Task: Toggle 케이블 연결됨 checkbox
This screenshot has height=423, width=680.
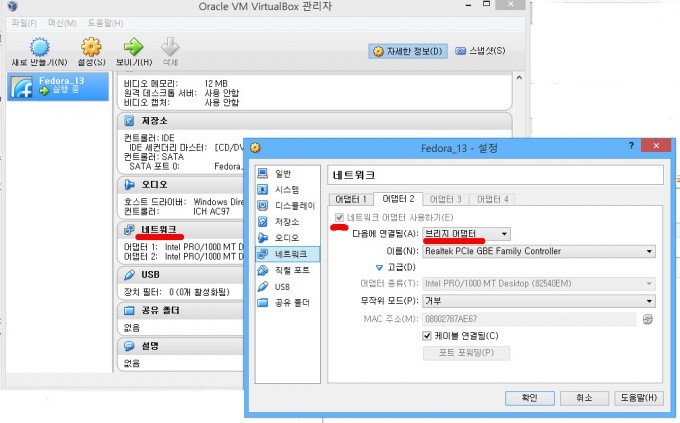Action: [x=427, y=336]
